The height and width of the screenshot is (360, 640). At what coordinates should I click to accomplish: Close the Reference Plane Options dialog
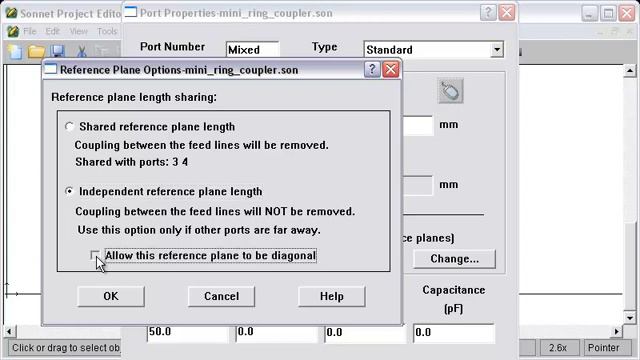[x=391, y=70]
